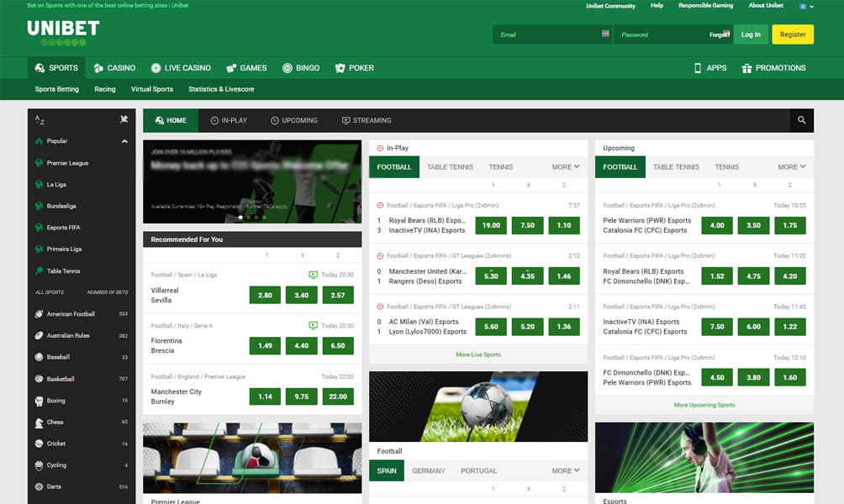This screenshot has height=504, width=844.
Task: Open More Upcoming Sports link
Action: [704, 405]
